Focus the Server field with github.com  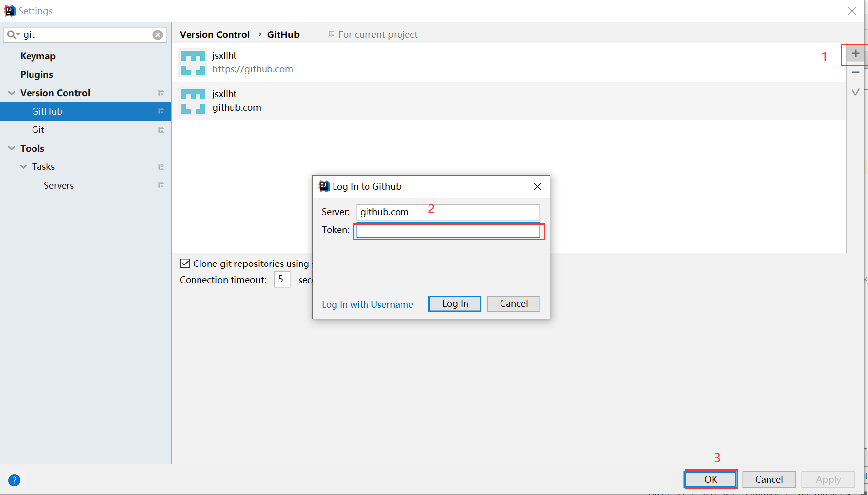tap(448, 212)
